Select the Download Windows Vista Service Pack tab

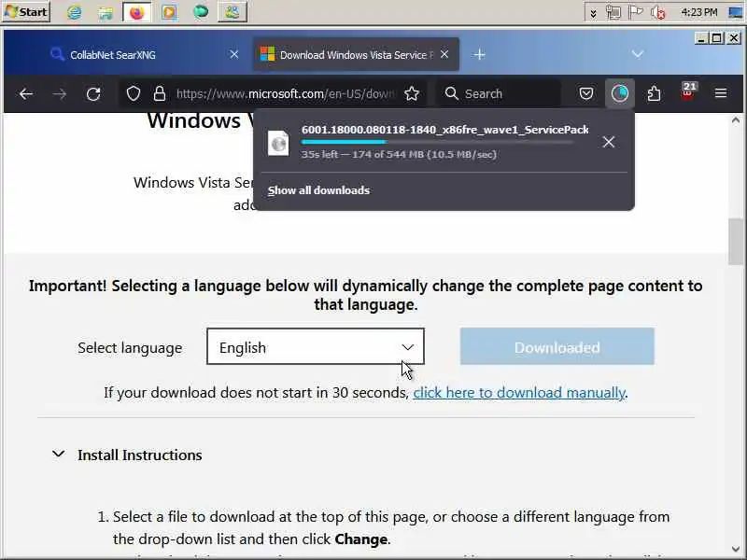(x=356, y=55)
